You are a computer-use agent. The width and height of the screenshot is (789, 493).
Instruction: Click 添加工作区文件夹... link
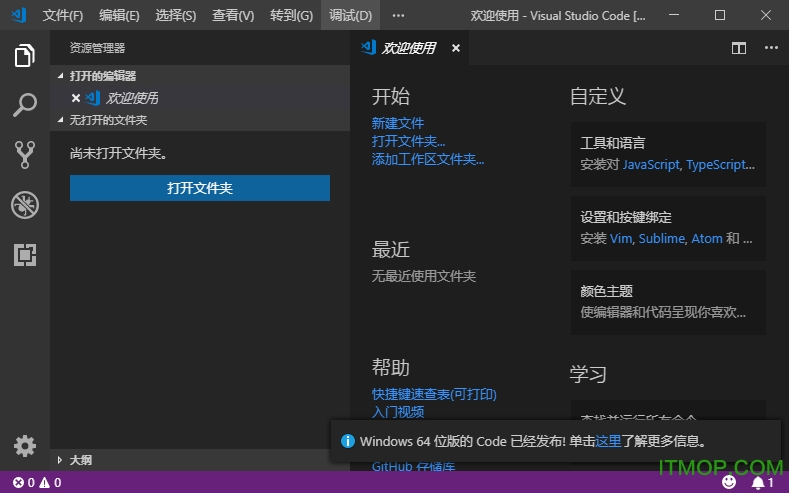tap(428, 159)
